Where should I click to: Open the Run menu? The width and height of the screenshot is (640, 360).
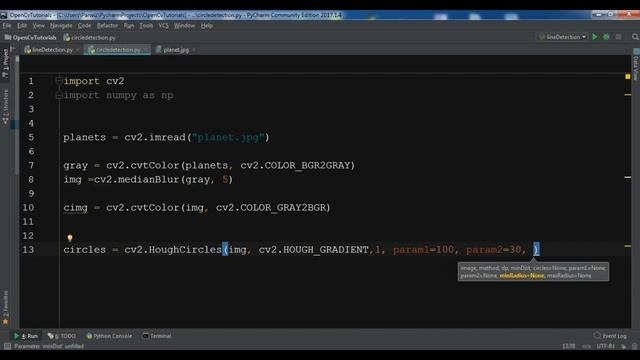(129, 25)
